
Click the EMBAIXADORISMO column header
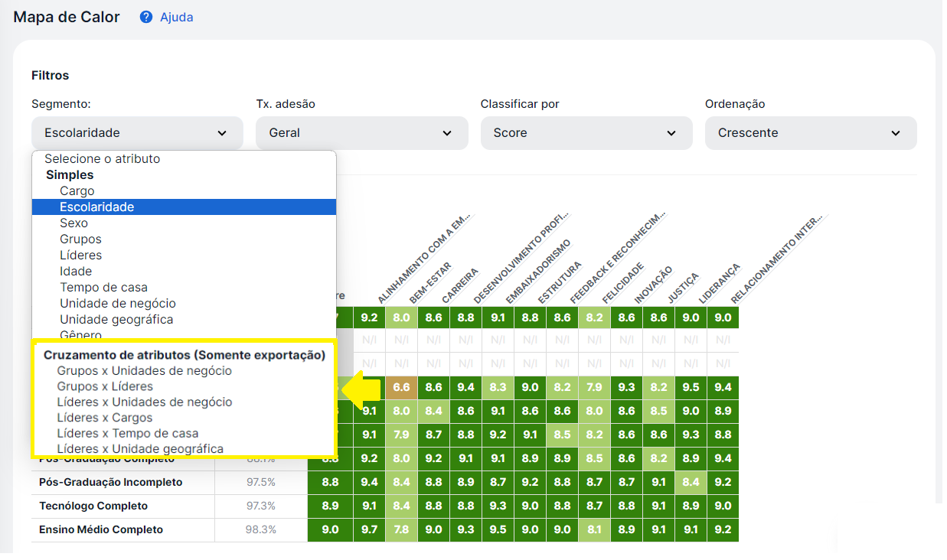(x=537, y=272)
